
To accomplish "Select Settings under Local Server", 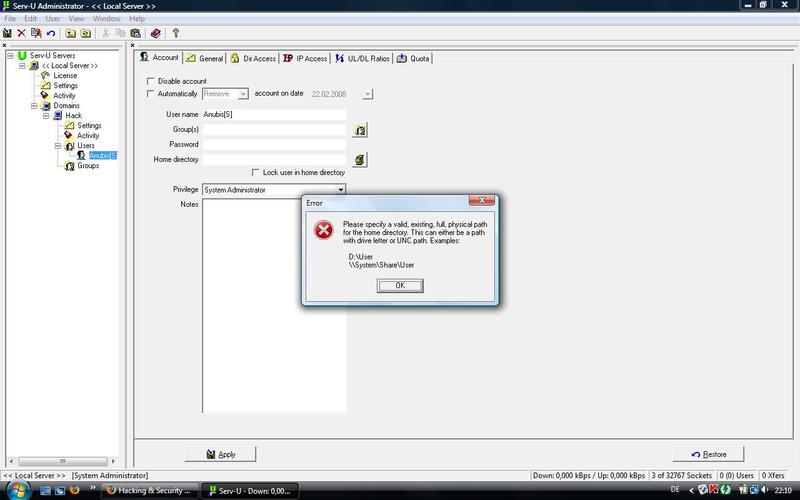I will point(65,85).
